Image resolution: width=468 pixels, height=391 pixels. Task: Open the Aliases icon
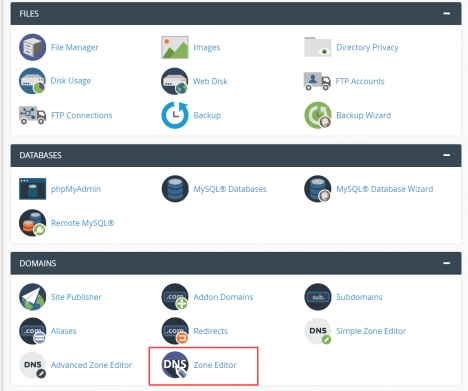(32, 331)
